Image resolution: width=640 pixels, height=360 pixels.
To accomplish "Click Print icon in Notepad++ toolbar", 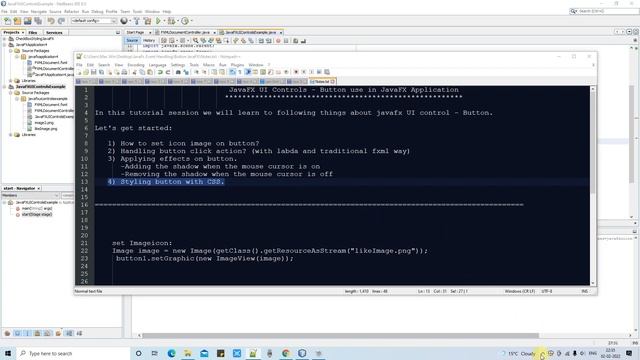I will pyautogui.click(x=124, y=72).
